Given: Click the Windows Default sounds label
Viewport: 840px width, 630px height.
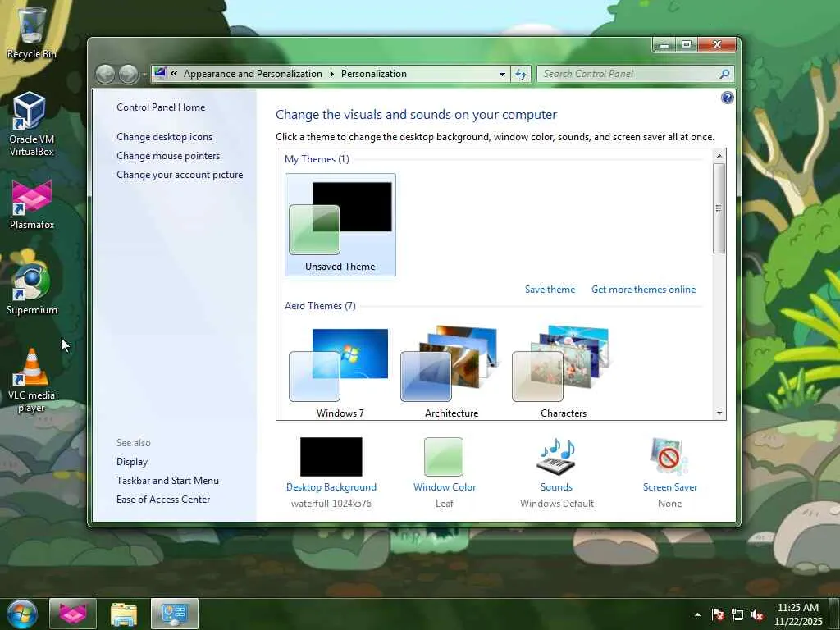Looking at the screenshot, I should [557, 504].
